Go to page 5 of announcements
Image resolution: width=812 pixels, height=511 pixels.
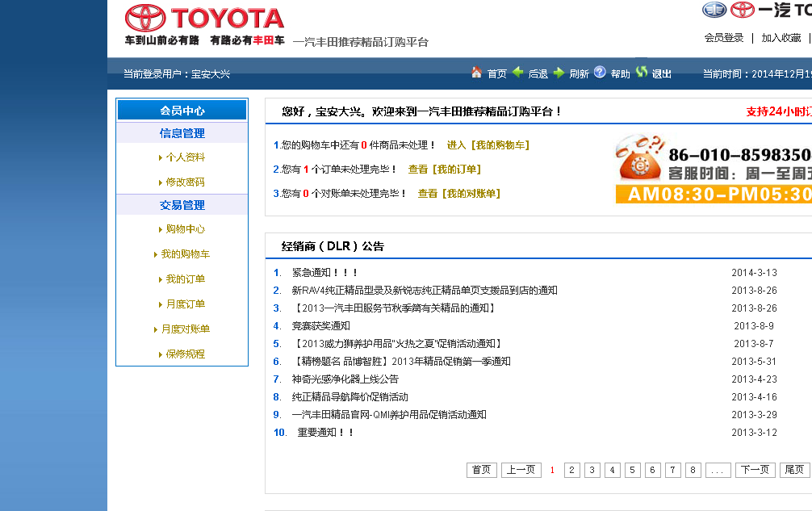tap(632, 470)
